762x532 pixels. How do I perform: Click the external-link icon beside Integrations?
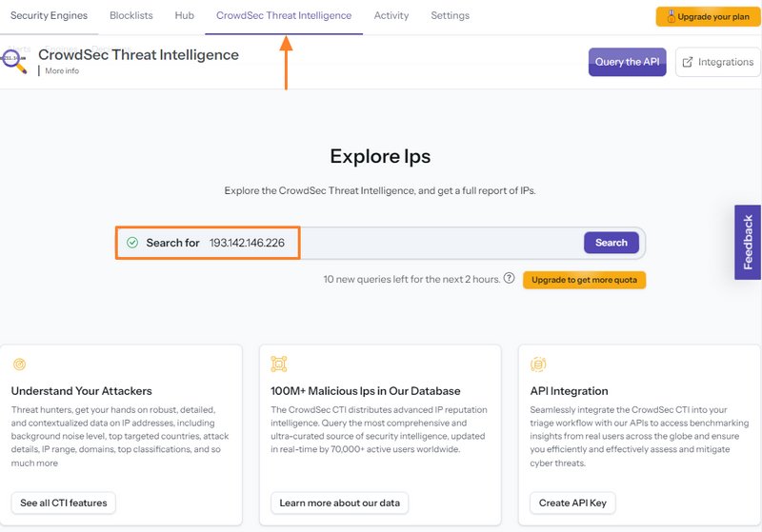tap(688, 62)
